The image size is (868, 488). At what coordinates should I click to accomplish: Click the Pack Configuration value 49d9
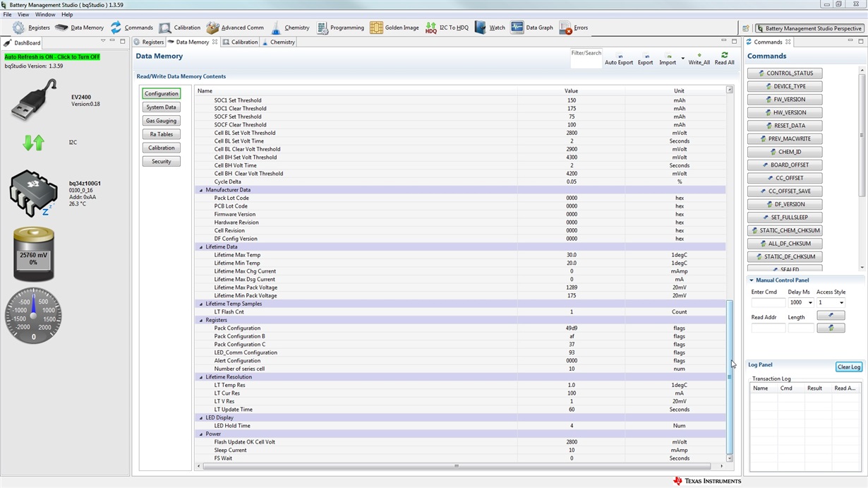coord(571,328)
